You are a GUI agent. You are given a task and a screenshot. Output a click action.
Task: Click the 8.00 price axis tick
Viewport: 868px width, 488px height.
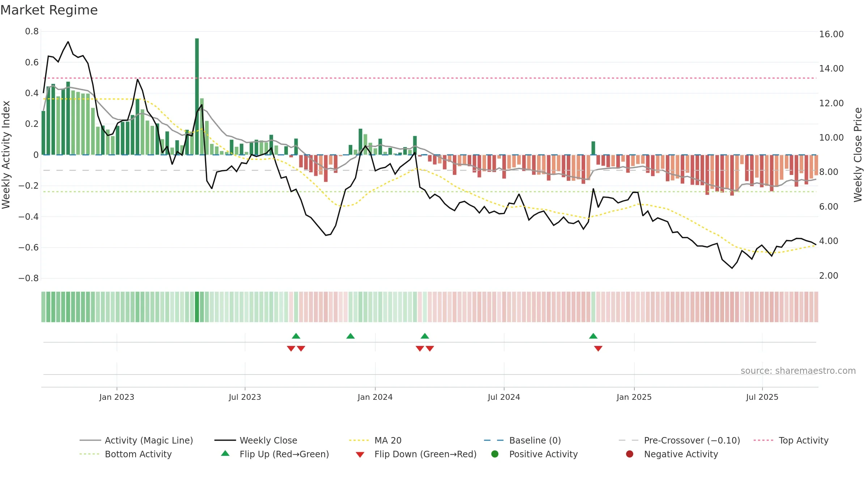coord(829,172)
